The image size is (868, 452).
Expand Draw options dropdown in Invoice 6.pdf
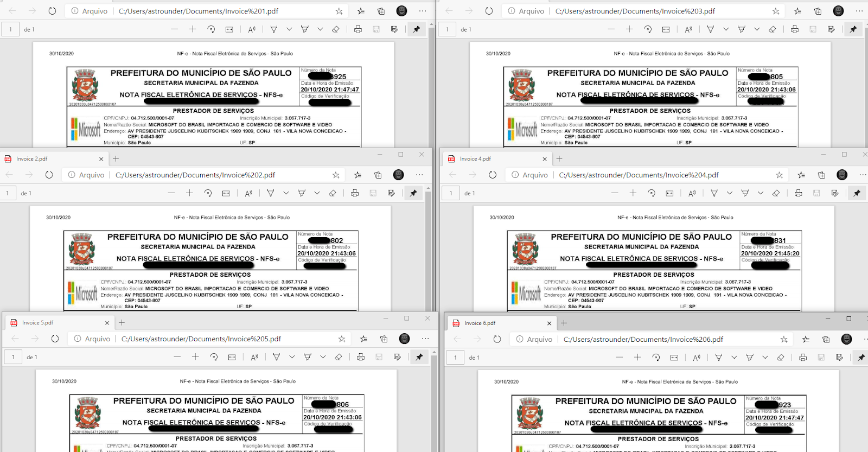pyautogui.click(x=734, y=358)
